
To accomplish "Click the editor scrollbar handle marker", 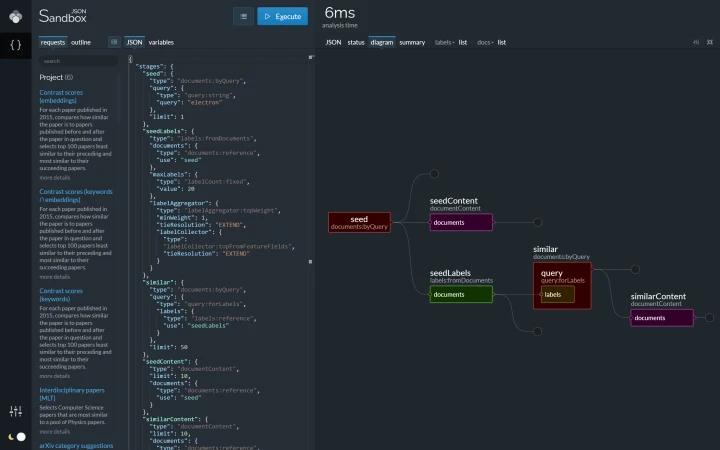I will (310, 262).
